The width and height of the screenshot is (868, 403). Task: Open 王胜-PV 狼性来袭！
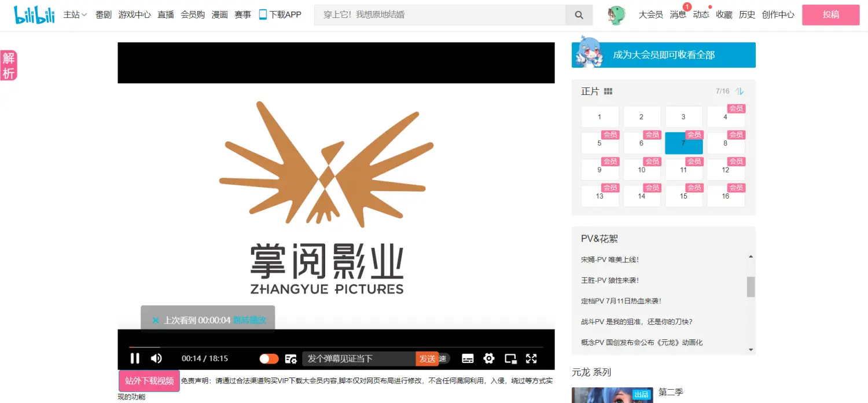click(x=610, y=280)
